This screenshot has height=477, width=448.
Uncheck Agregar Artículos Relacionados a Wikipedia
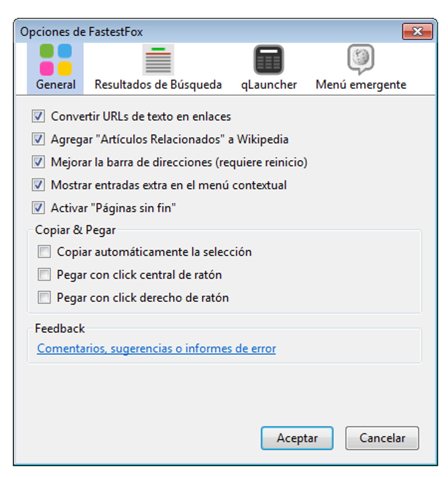[x=39, y=138]
